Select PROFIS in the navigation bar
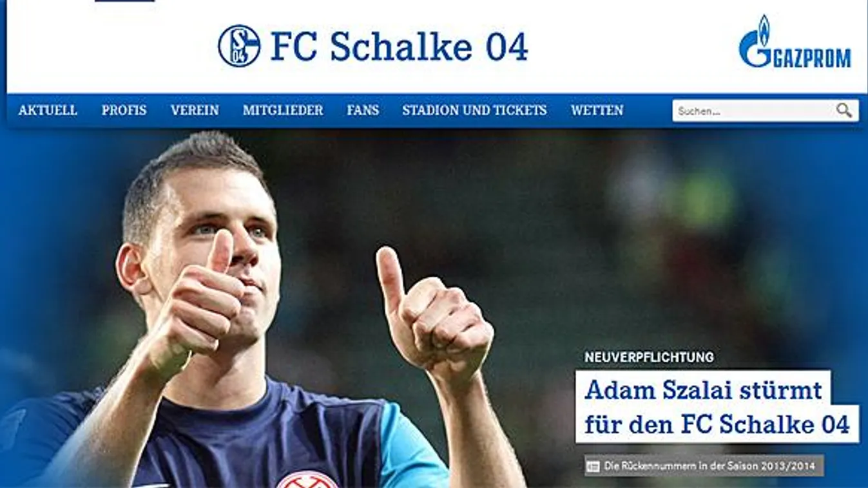 tap(124, 110)
